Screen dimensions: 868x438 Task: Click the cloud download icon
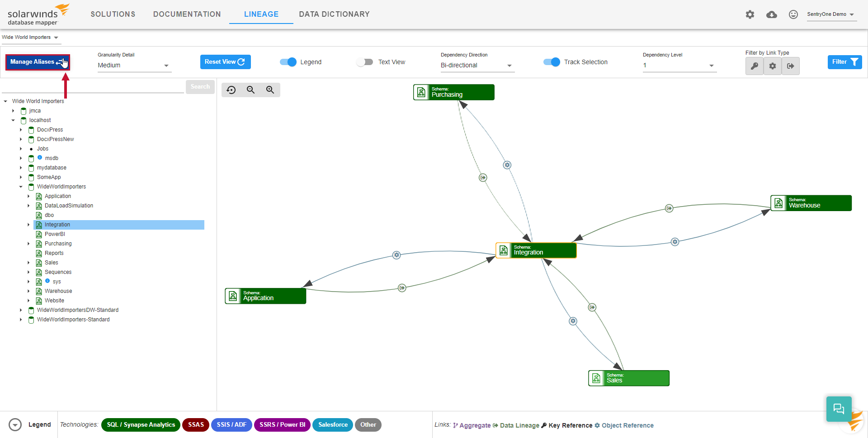pos(772,14)
